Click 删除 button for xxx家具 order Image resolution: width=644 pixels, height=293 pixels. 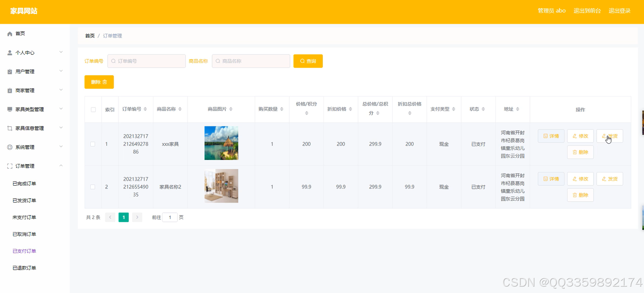tap(580, 152)
